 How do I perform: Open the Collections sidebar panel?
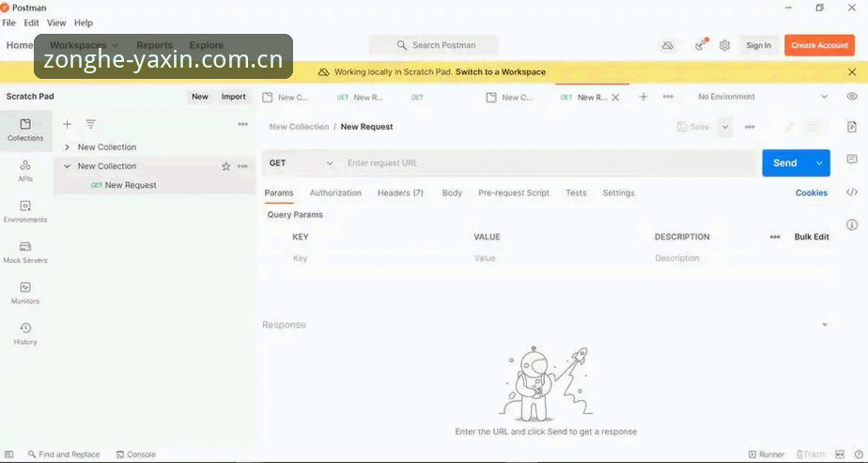[25, 131]
